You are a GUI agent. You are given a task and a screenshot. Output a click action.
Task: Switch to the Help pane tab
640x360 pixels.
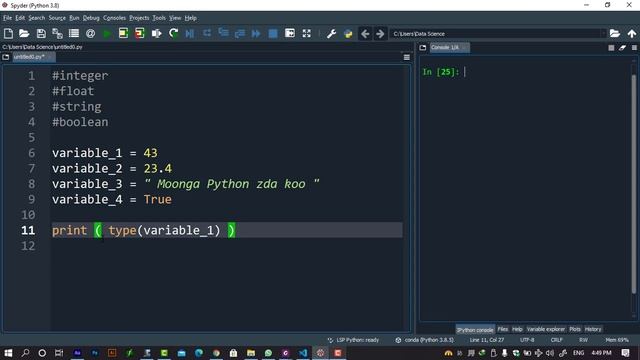(517, 329)
